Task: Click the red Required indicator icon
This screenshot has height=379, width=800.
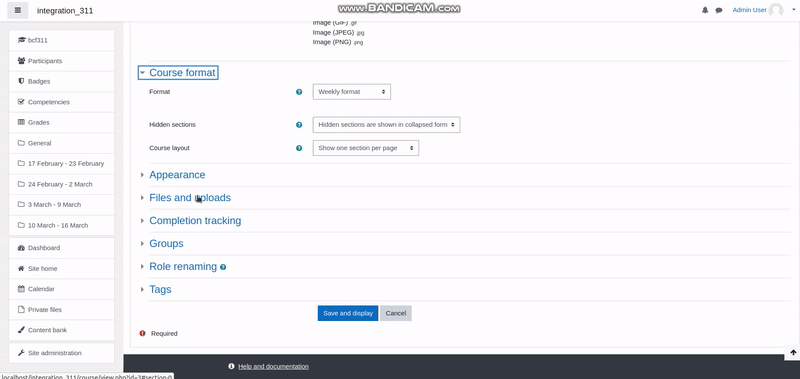Action: pos(142,333)
